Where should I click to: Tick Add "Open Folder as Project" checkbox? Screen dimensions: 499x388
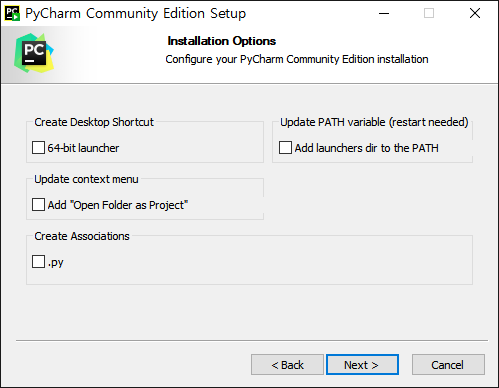click(38, 205)
